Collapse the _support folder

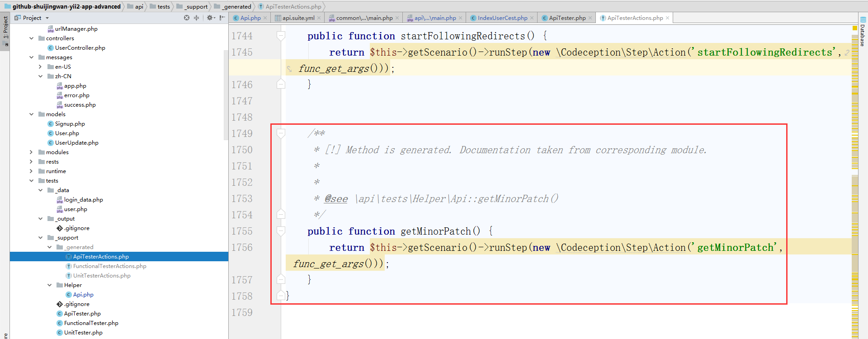40,238
